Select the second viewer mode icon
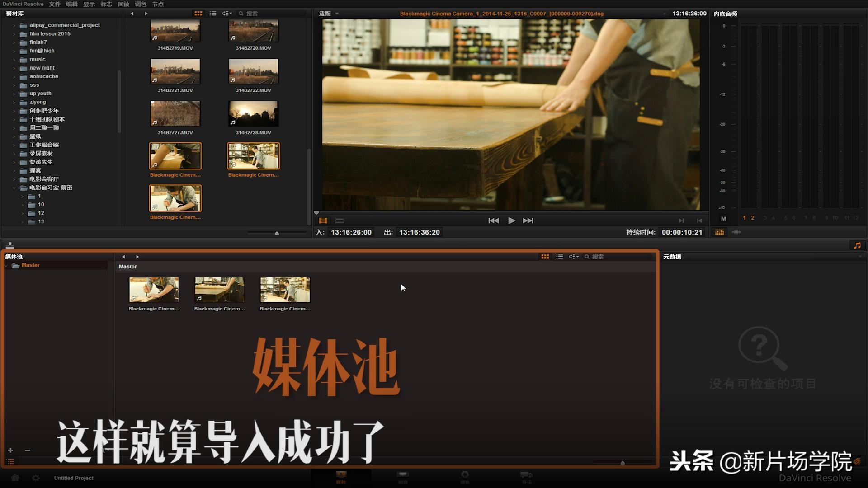This screenshot has height=488, width=868. [340, 221]
